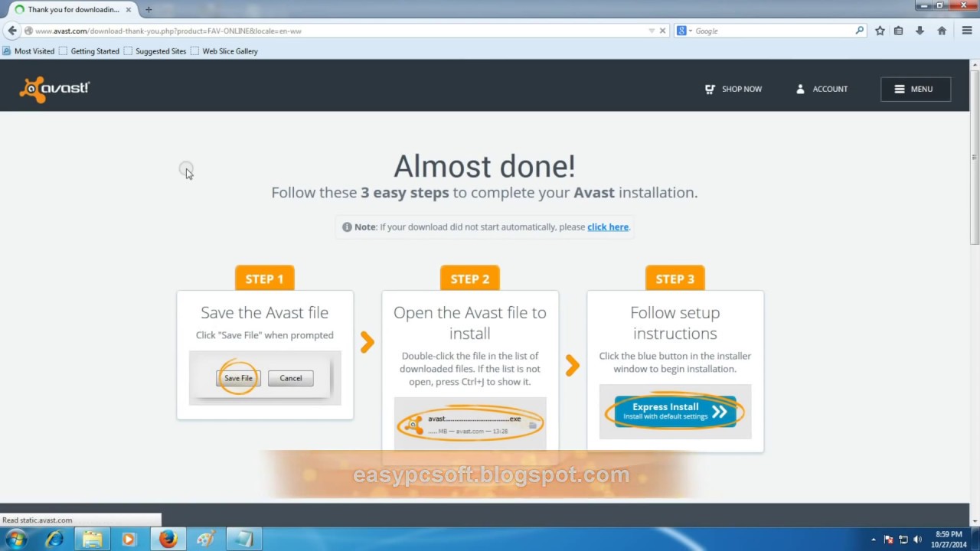
Task: Open the hamburger MENU button
Action: [x=916, y=89]
